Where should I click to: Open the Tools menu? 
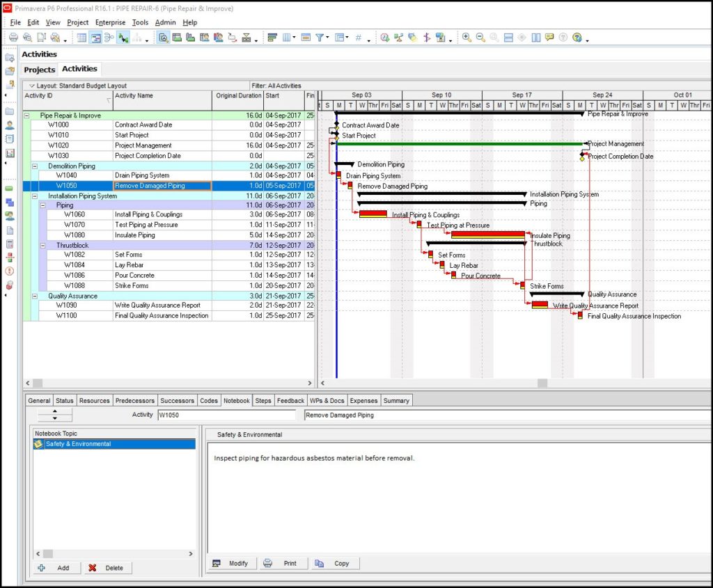(141, 22)
